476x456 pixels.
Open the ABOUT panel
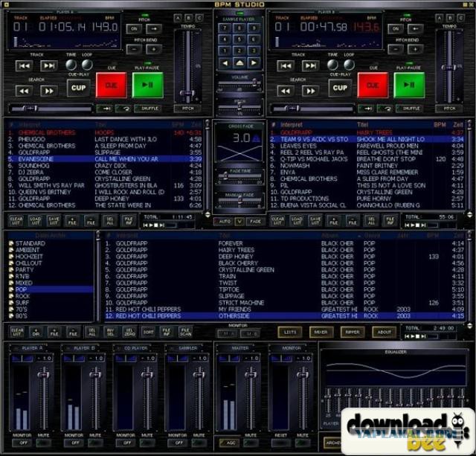(x=384, y=332)
